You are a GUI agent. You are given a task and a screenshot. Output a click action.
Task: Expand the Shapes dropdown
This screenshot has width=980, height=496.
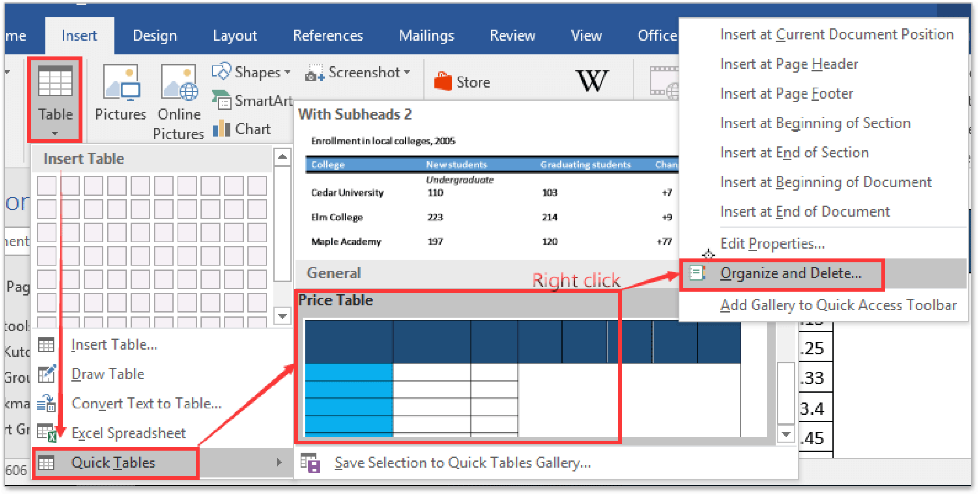click(x=288, y=72)
